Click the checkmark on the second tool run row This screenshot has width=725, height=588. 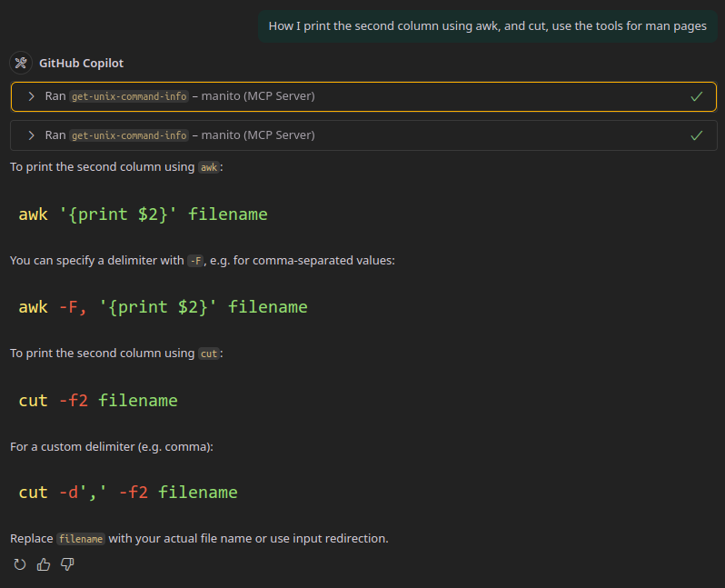696,135
